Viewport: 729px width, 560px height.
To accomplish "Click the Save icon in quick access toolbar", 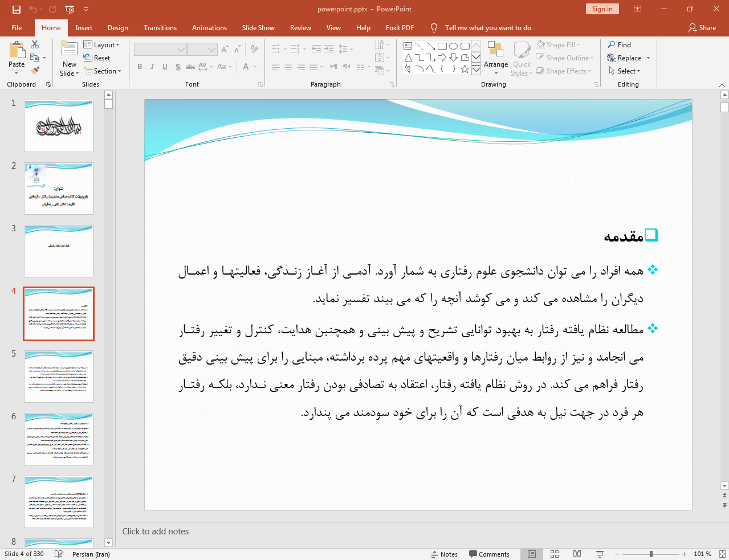I will coord(16,9).
